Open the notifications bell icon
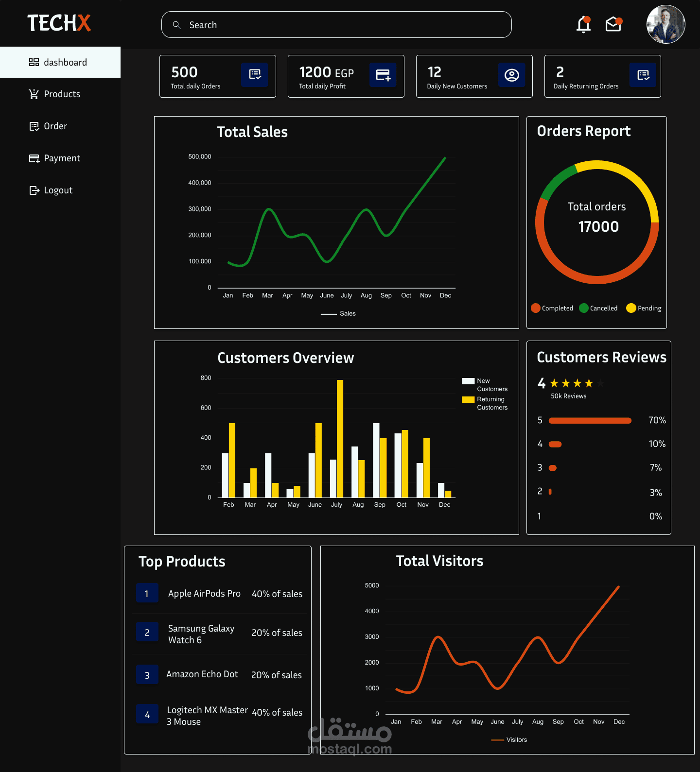700x772 pixels. (x=583, y=24)
